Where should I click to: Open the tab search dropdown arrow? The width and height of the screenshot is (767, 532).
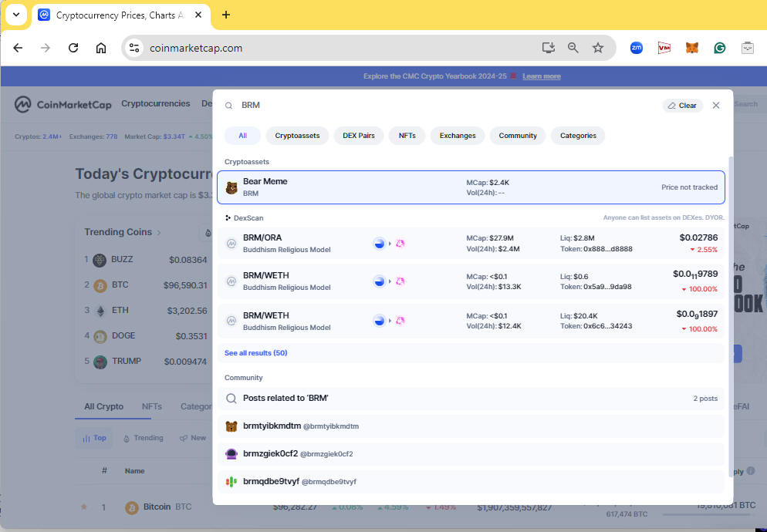(16, 15)
